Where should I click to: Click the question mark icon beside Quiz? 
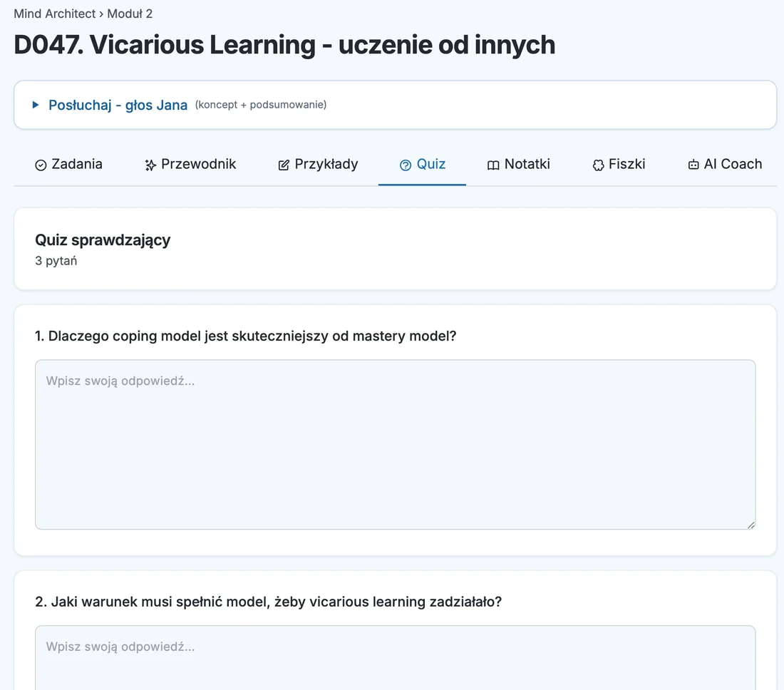pyautogui.click(x=406, y=165)
